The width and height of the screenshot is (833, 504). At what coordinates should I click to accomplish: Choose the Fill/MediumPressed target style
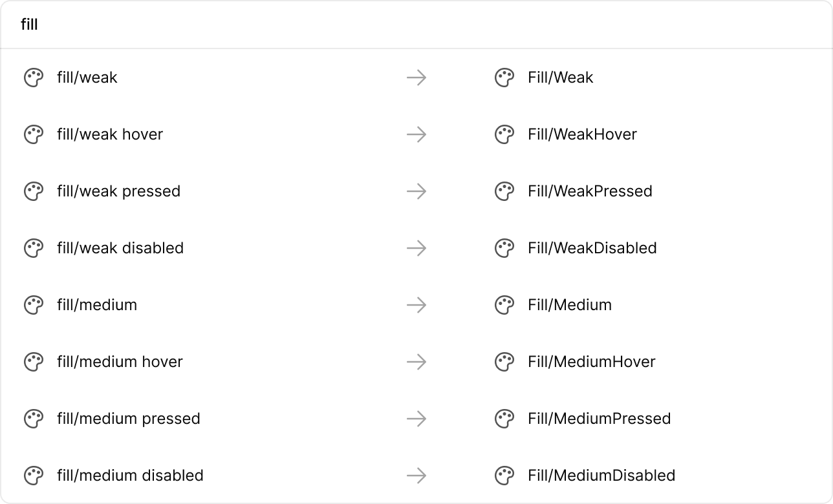pyautogui.click(x=599, y=419)
